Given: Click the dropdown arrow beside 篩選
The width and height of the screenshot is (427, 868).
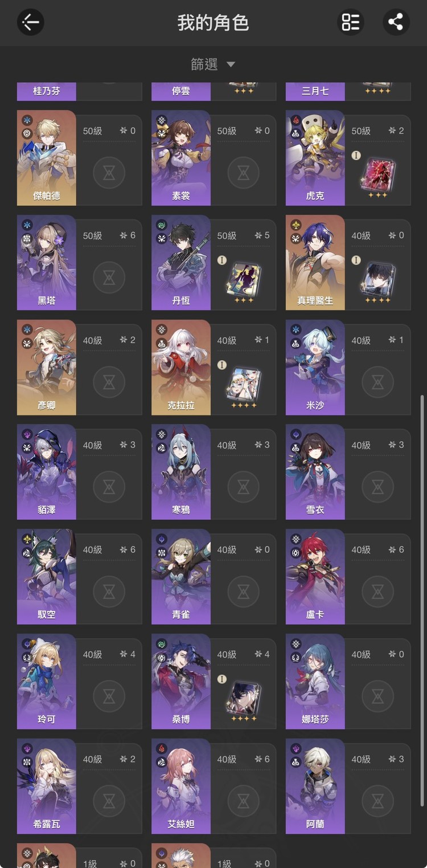Looking at the screenshot, I should pyautogui.click(x=231, y=64).
